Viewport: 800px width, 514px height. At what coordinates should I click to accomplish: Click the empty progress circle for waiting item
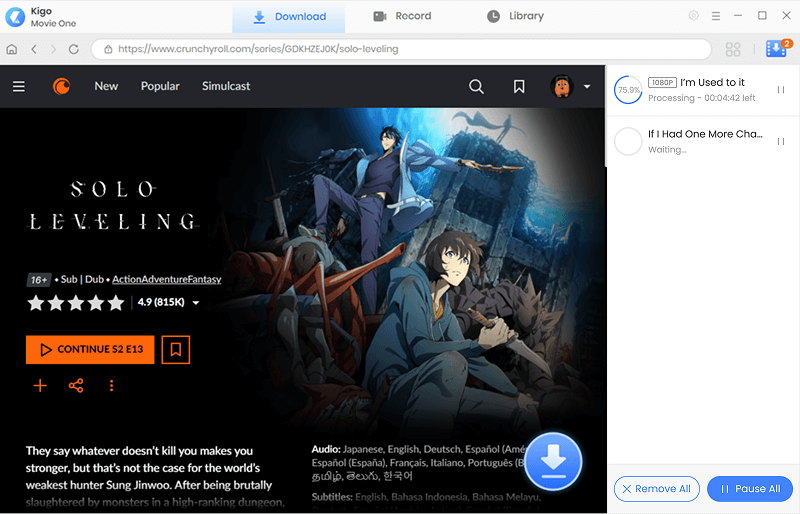[x=628, y=141]
